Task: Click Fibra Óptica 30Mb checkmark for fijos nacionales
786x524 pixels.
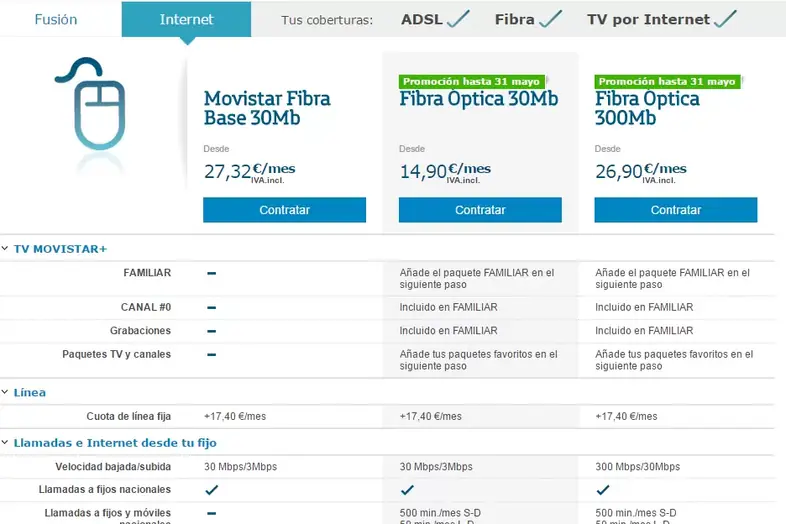Action: tap(408, 490)
